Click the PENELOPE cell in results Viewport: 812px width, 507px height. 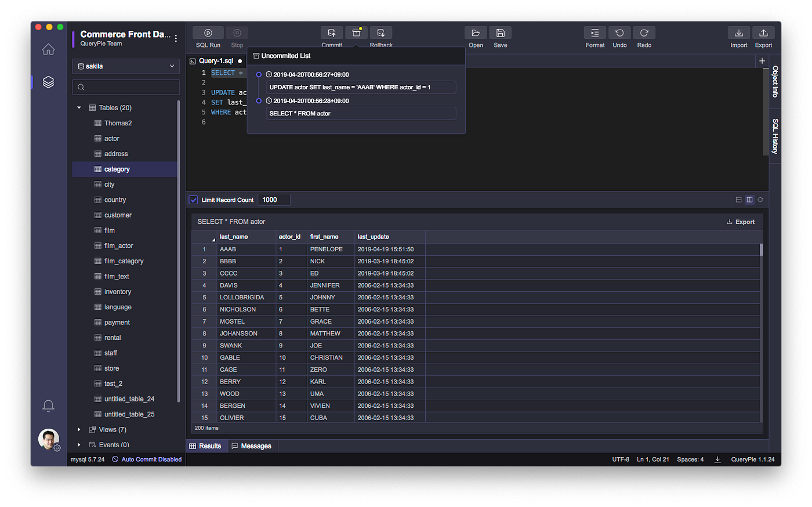331,249
